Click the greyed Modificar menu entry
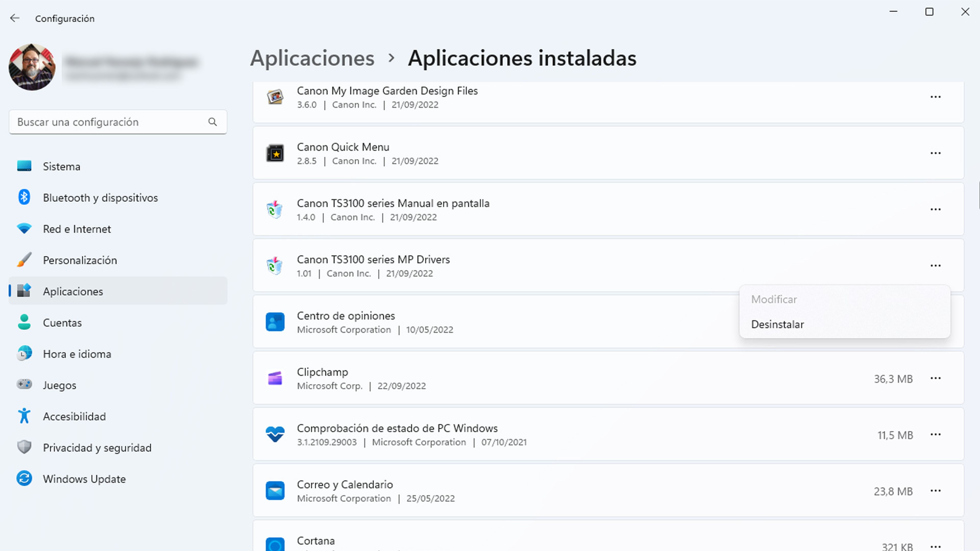The width and height of the screenshot is (980, 551). click(x=844, y=299)
